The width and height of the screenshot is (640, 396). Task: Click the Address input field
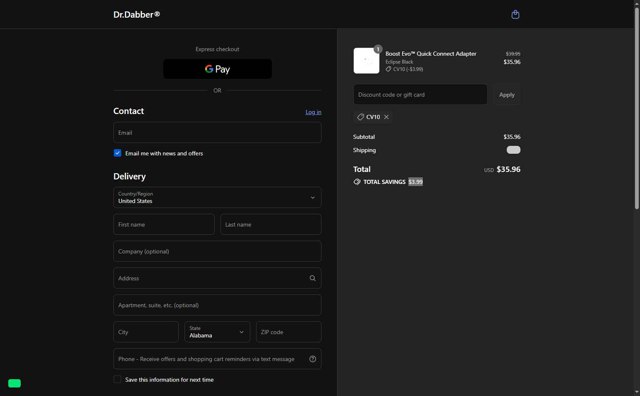click(217, 278)
